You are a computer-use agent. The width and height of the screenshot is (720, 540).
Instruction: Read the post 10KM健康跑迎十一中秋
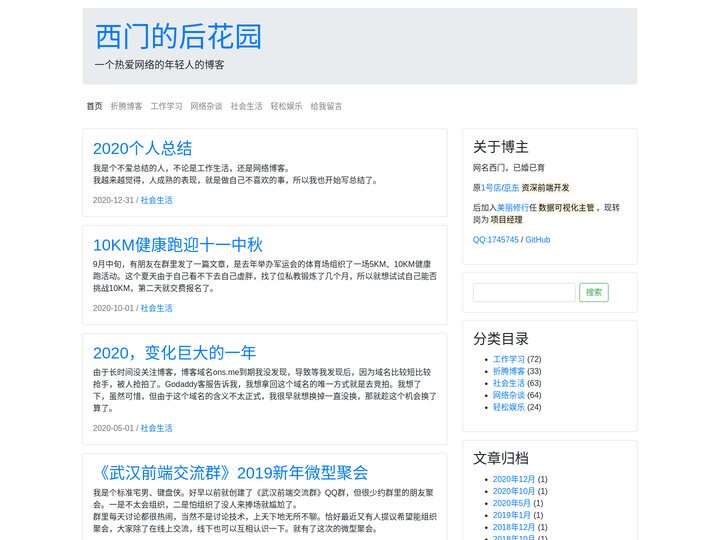click(x=178, y=245)
